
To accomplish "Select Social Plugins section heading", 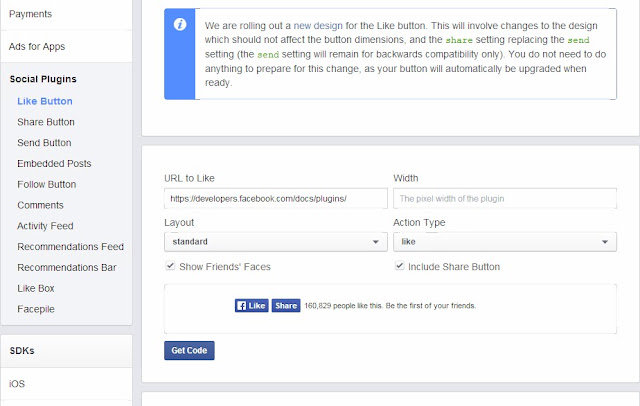I will 43,79.
